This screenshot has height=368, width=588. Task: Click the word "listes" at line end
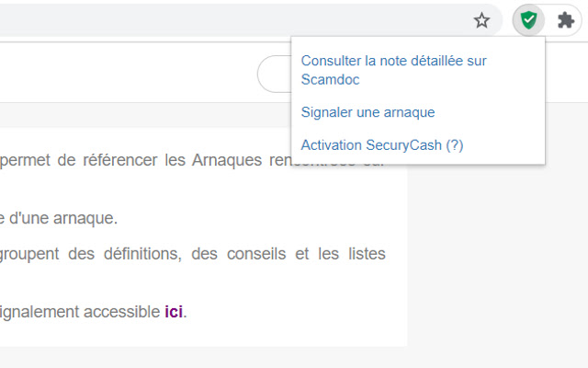365,254
